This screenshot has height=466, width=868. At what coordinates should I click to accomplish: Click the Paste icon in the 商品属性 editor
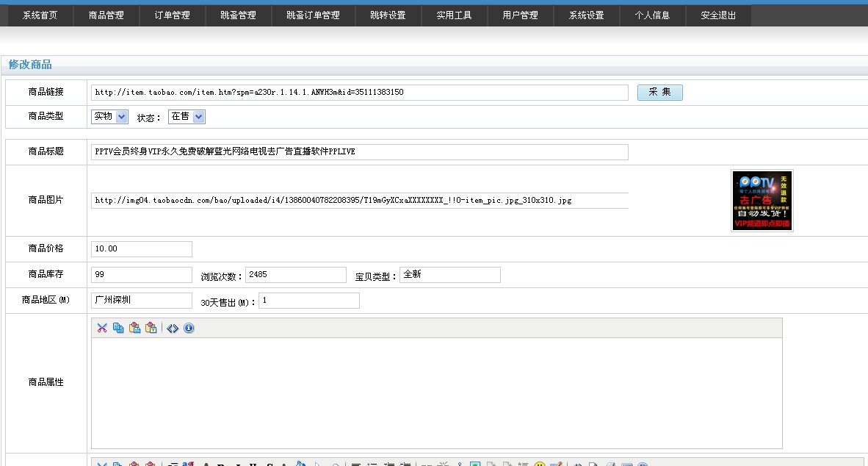pos(134,328)
